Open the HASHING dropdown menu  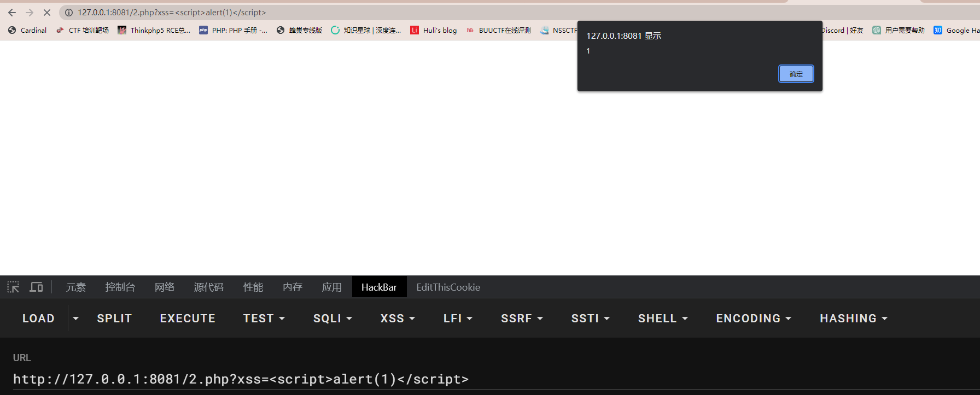[854, 319]
